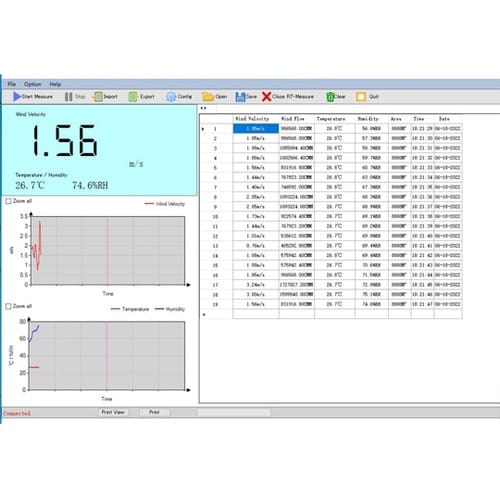The width and height of the screenshot is (500, 500).
Task: Click the Open folder icon
Action: pyautogui.click(x=208, y=97)
